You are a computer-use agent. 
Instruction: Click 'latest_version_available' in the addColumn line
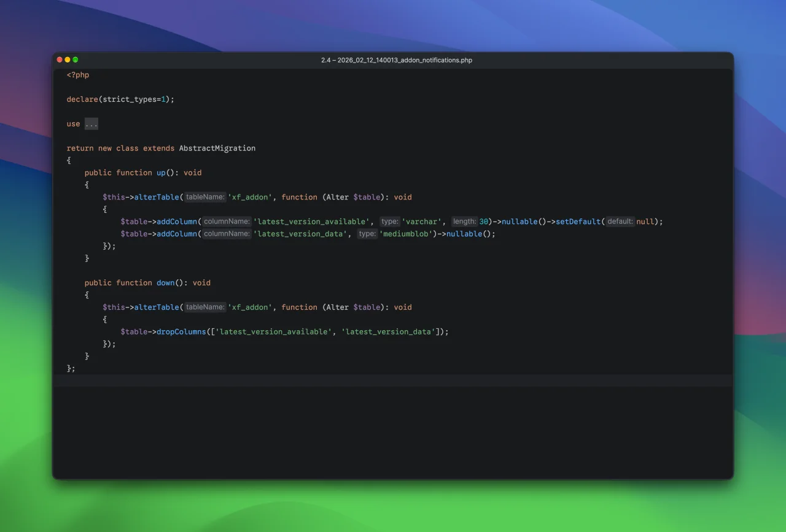point(311,222)
